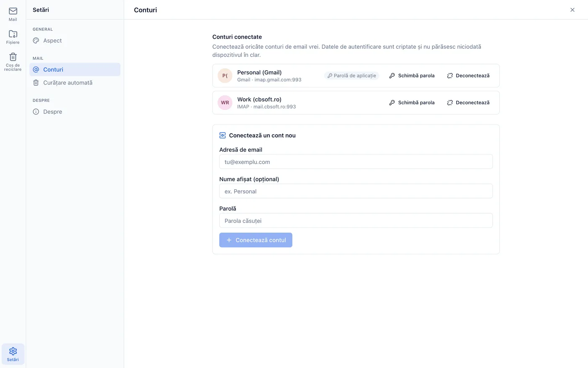Image resolution: width=588 pixels, height=368 pixels.
Task: Click the Work (cbsoft.ro) account name
Action: pos(259,99)
